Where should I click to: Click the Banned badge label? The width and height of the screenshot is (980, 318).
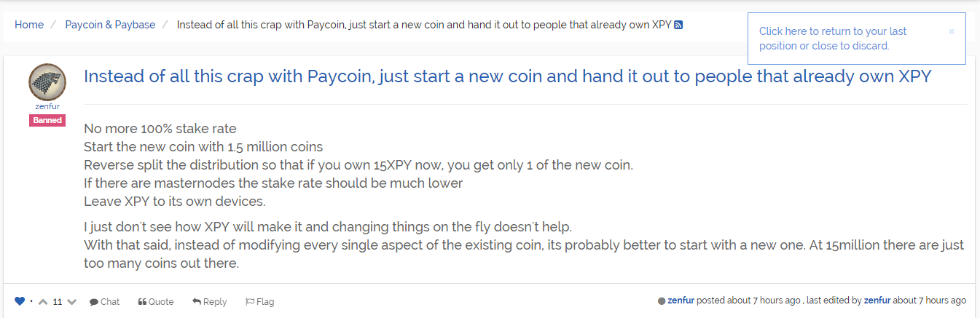point(47,120)
